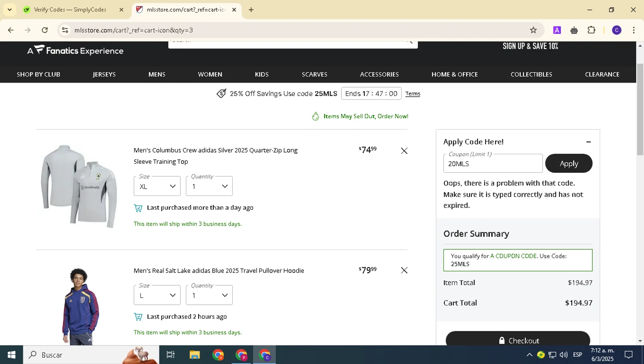Open the purple A browser extension
The image size is (644, 364).
[x=557, y=30]
